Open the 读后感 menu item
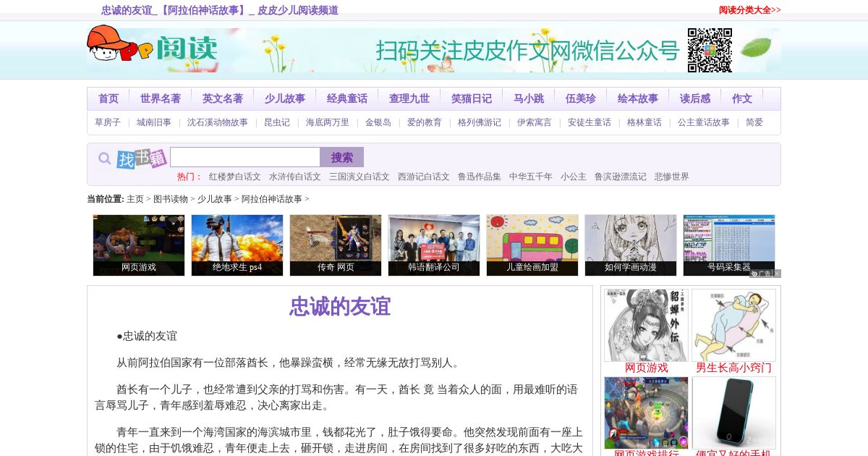This screenshot has width=868, height=456. tap(695, 98)
